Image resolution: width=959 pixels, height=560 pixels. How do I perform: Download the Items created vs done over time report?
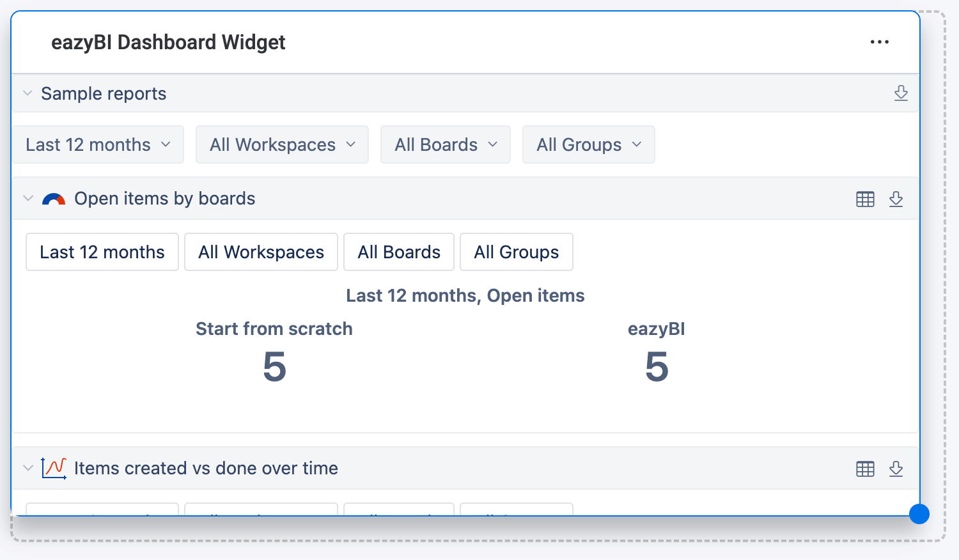coord(896,469)
